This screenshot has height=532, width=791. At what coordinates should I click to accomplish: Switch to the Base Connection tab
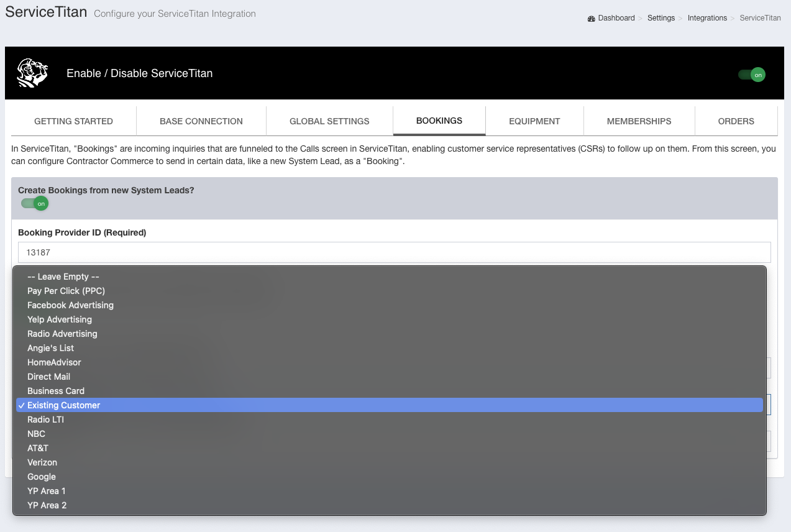tap(201, 121)
